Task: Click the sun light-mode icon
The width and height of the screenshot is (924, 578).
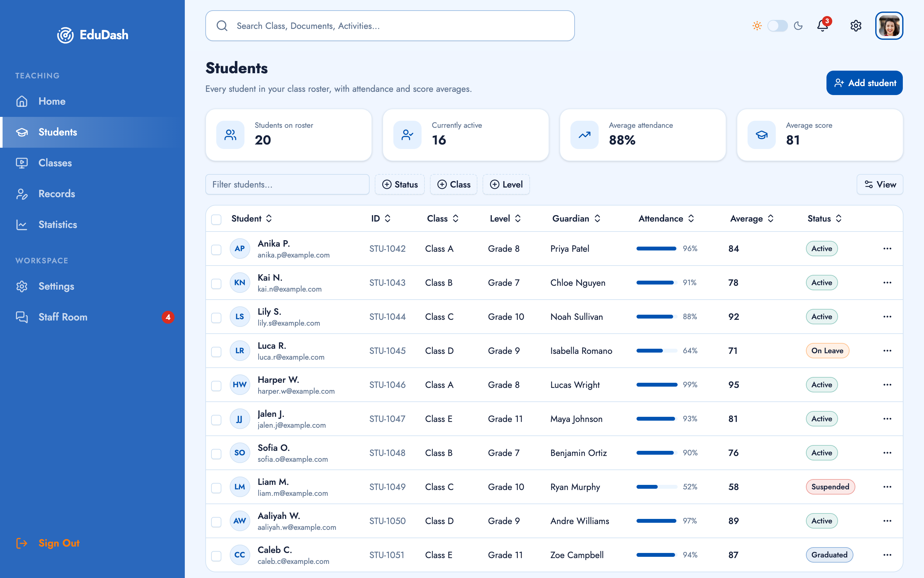Action: coord(757,26)
